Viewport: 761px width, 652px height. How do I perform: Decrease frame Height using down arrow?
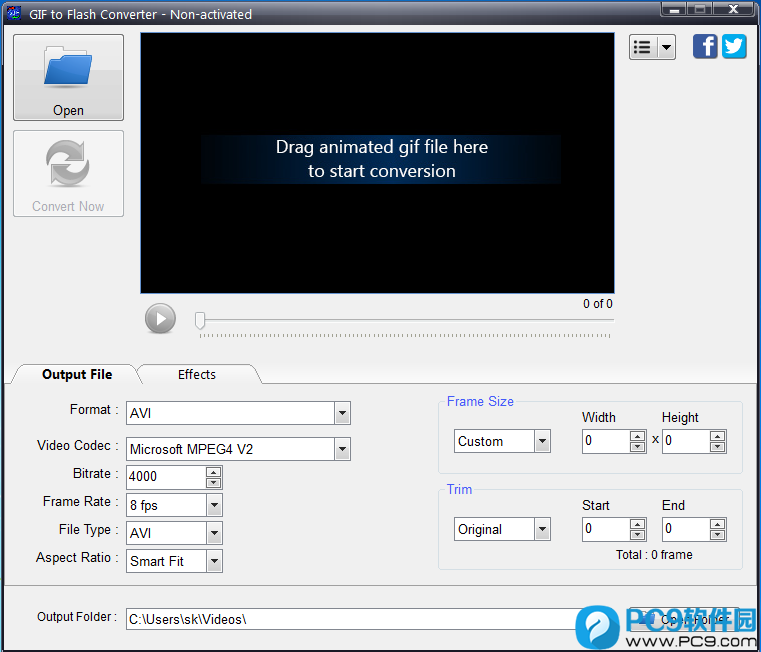pos(717,447)
